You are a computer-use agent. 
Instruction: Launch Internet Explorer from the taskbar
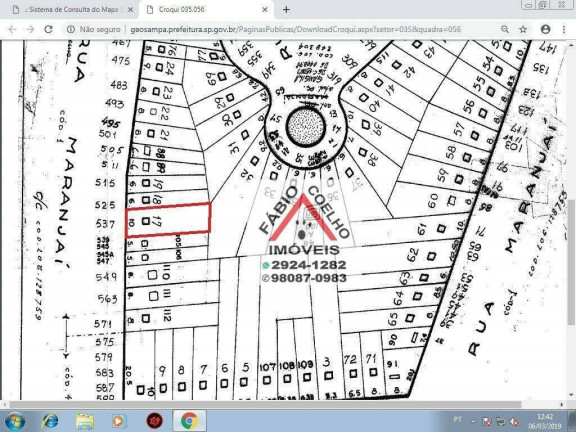(51, 421)
